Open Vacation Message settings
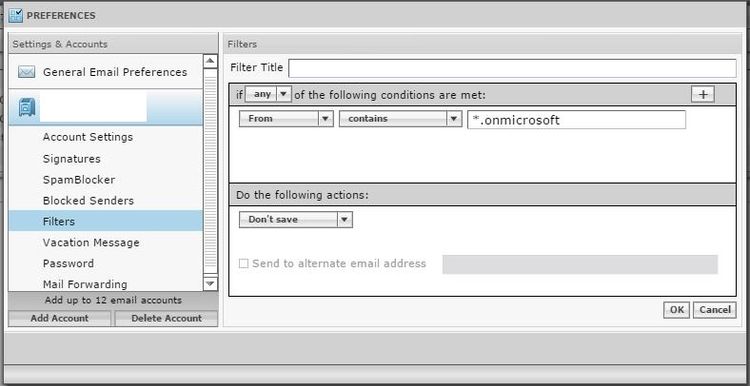This screenshot has height=386, width=750. pos(91,243)
